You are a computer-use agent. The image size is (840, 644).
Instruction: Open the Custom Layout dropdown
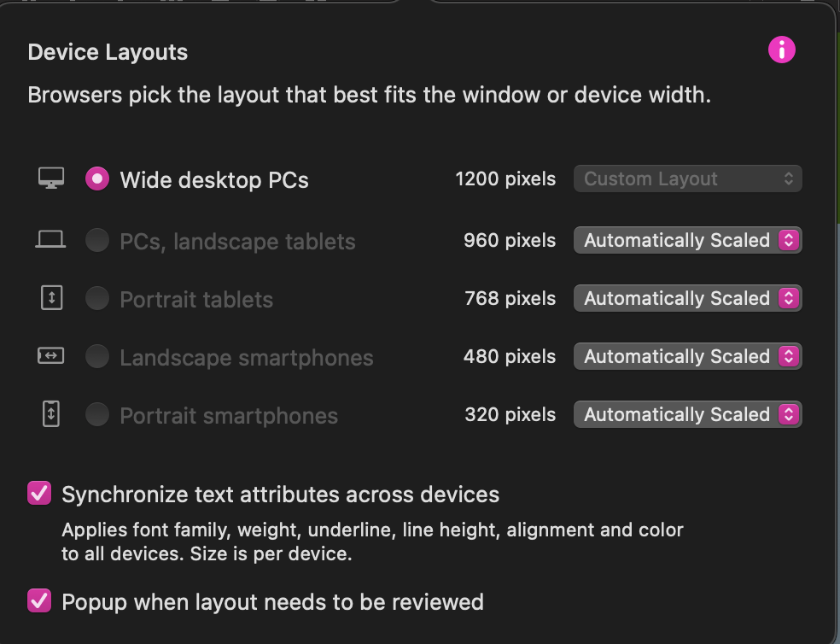pyautogui.click(x=687, y=179)
